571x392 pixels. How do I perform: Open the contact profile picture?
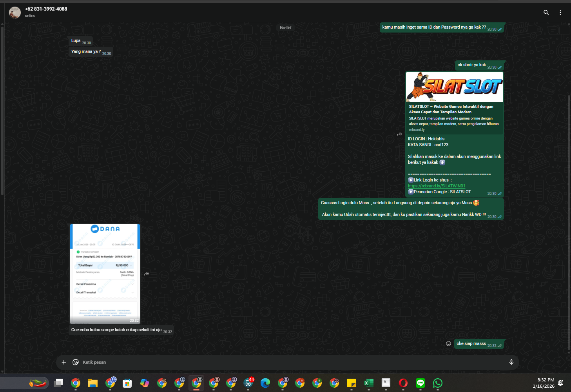(x=15, y=13)
